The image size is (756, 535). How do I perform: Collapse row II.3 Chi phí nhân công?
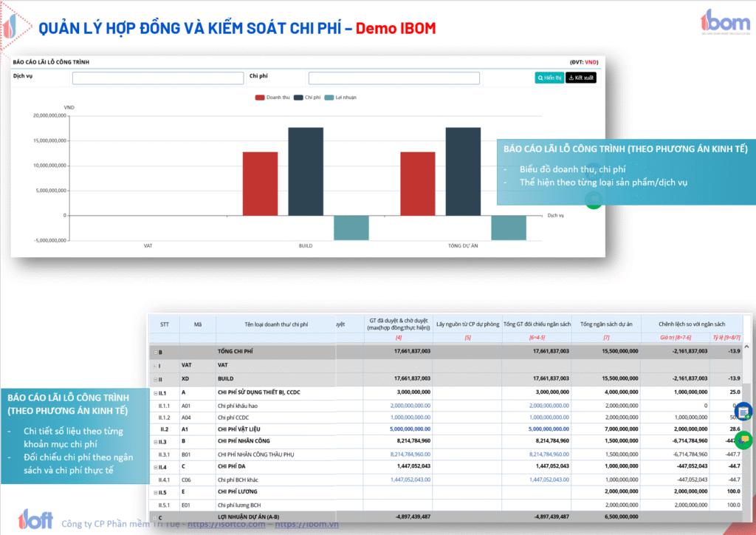pyautogui.click(x=156, y=442)
